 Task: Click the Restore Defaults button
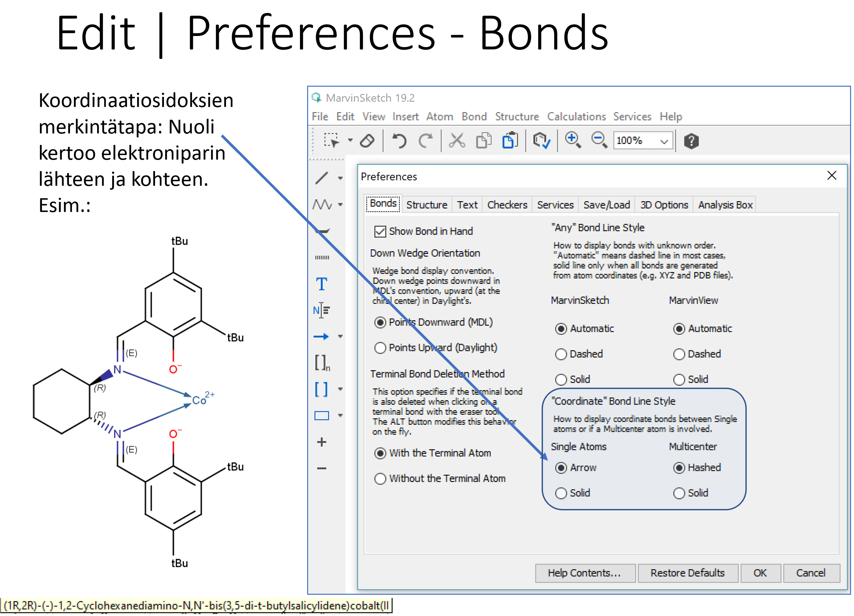tap(688, 573)
